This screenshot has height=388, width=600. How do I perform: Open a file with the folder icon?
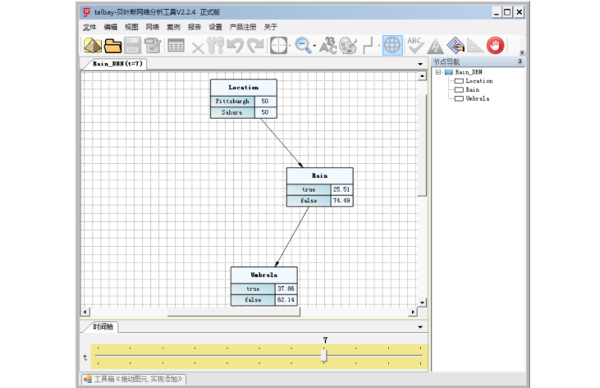113,46
